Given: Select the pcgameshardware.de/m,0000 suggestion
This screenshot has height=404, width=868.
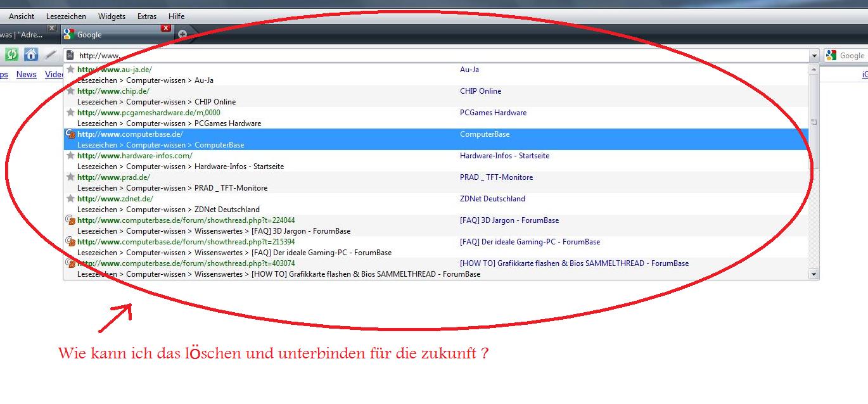Looking at the screenshot, I should tap(149, 113).
